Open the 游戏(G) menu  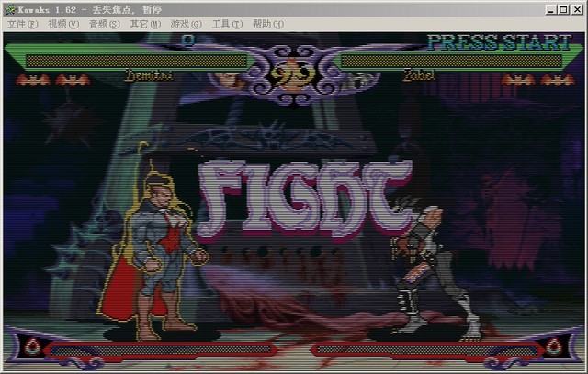(x=186, y=25)
